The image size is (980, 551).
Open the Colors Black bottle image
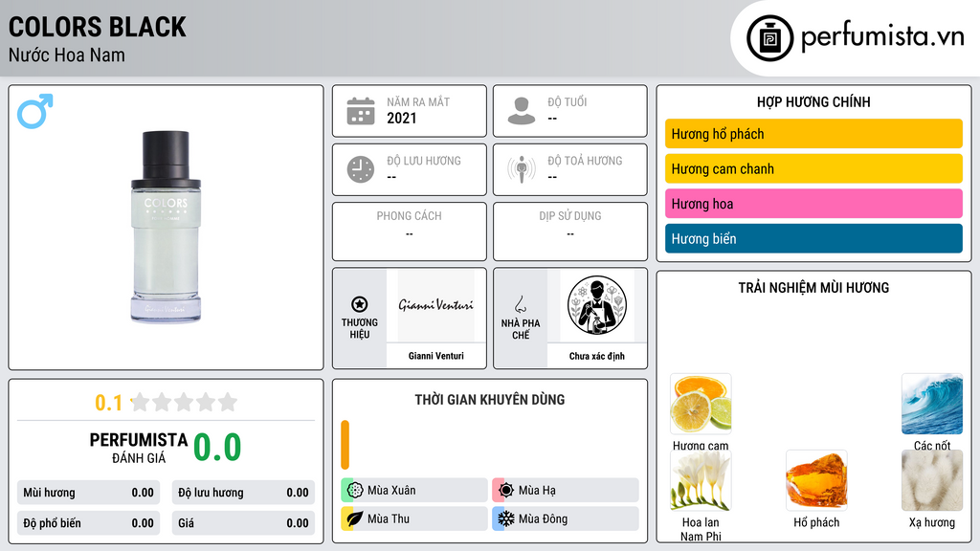(166, 228)
